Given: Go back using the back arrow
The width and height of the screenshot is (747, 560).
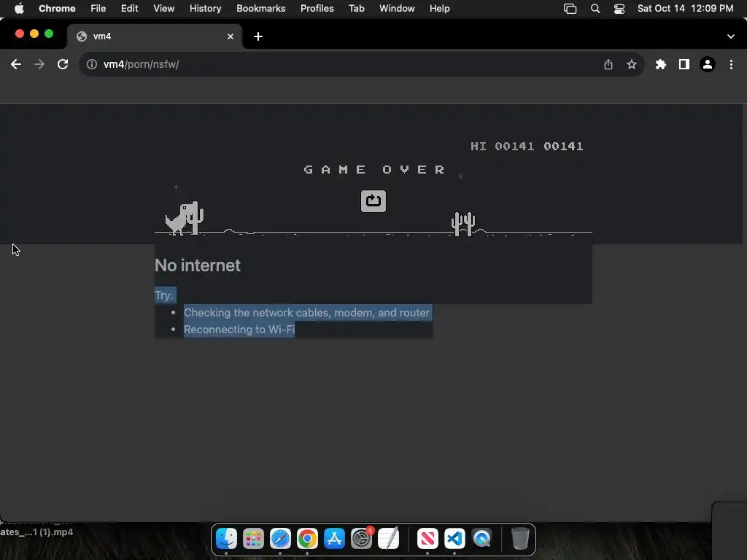Looking at the screenshot, I should 16,64.
